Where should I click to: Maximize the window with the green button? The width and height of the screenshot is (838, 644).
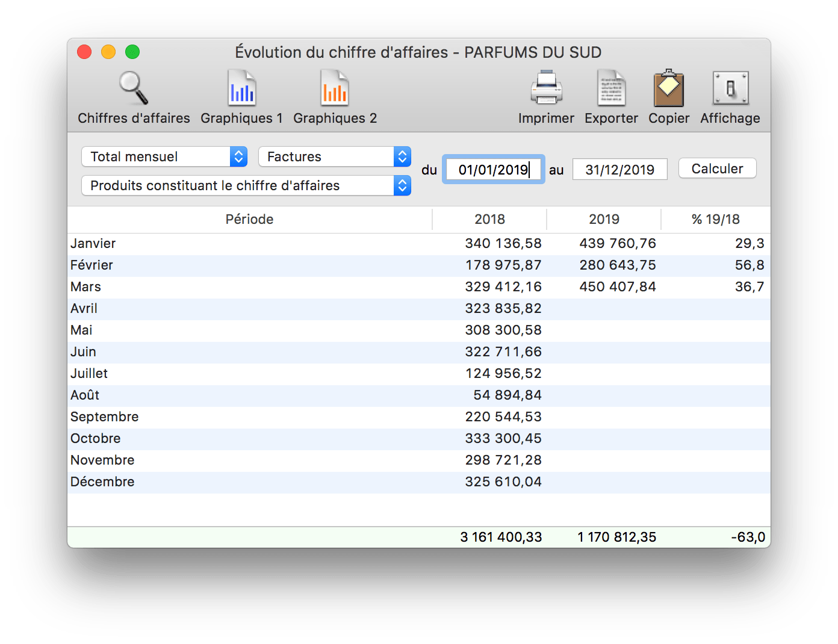click(x=132, y=52)
